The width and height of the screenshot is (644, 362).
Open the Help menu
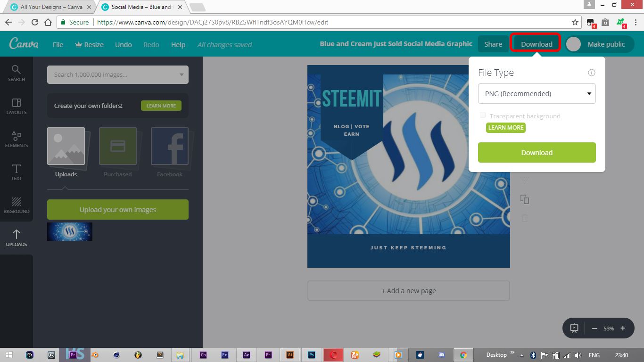click(x=178, y=44)
